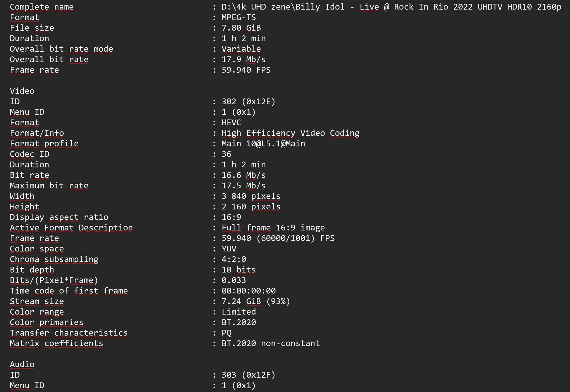The height and width of the screenshot is (392, 570).
Task: Click the HEVC format value
Action: (x=231, y=123)
